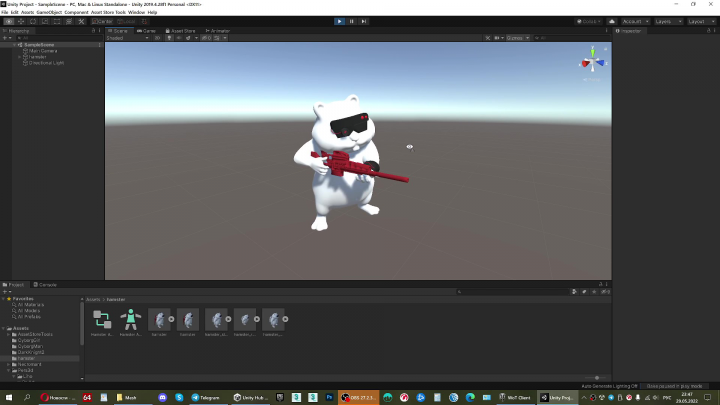Adjust the Project thumbnail size slider
This screenshot has height=405, width=720.
596,378
